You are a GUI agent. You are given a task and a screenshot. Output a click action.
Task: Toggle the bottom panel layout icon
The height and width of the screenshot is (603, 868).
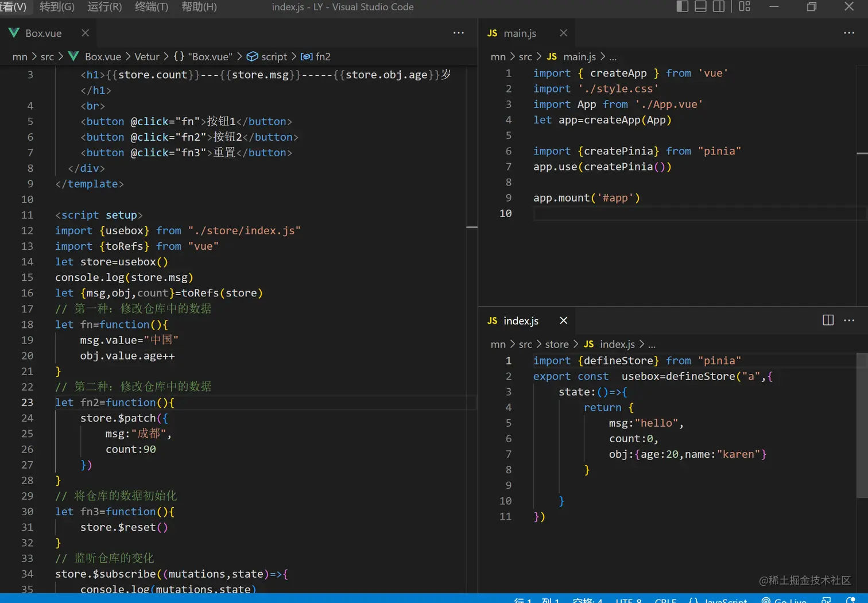(700, 7)
